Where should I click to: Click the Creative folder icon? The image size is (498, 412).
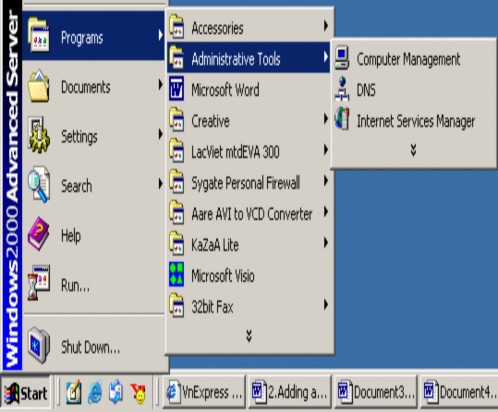point(176,119)
